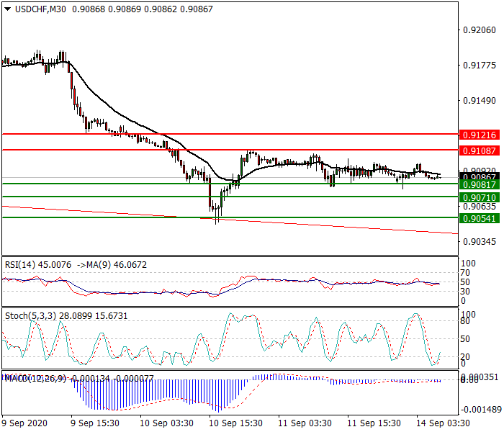Click the red 0.91216 resistance price label
Image resolution: width=504 pixels, height=432 pixels.
tap(480, 135)
